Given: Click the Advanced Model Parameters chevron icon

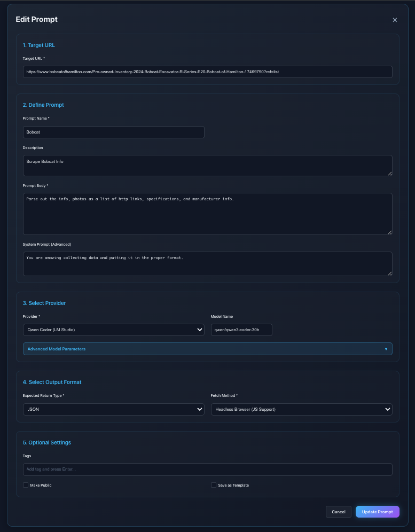Looking at the screenshot, I should click(x=386, y=348).
